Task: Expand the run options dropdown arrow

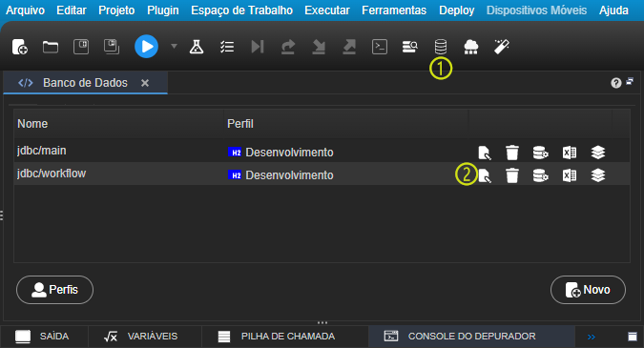Action: click(174, 46)
